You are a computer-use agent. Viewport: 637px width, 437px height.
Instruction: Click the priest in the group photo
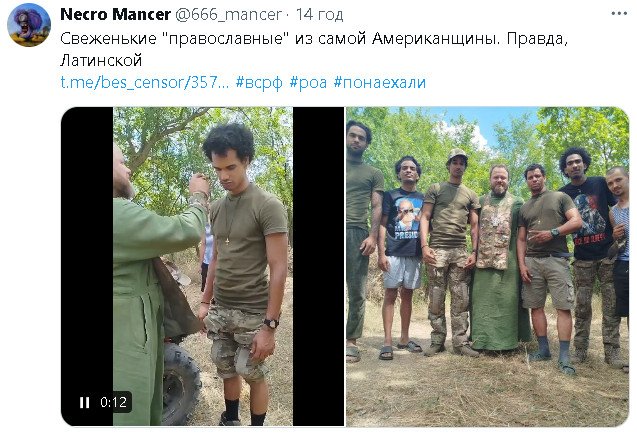(x=497, y=258)
